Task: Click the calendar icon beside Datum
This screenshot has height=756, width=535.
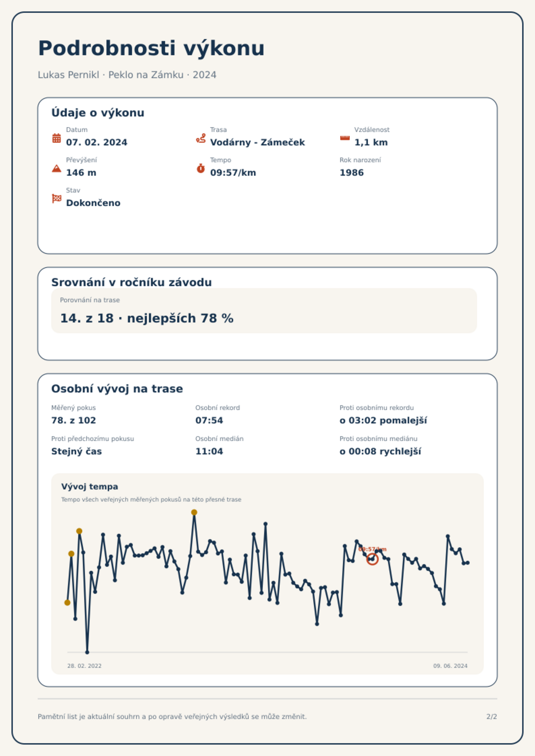Action: pyautogui.click(x=57, y=138)
